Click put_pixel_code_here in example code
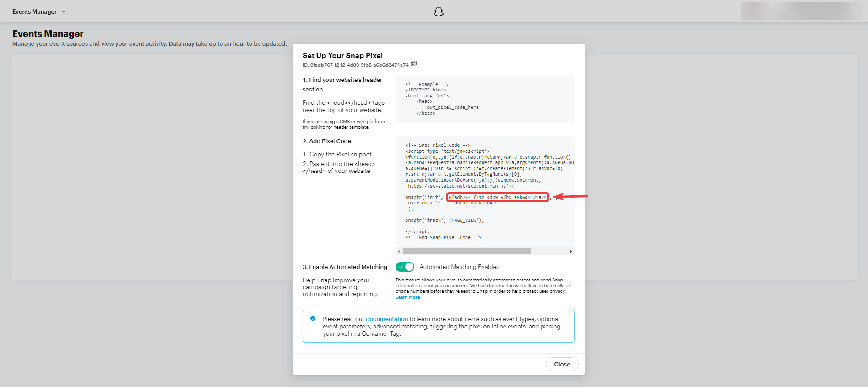This screenshot has height=387, width=868. 453,107
